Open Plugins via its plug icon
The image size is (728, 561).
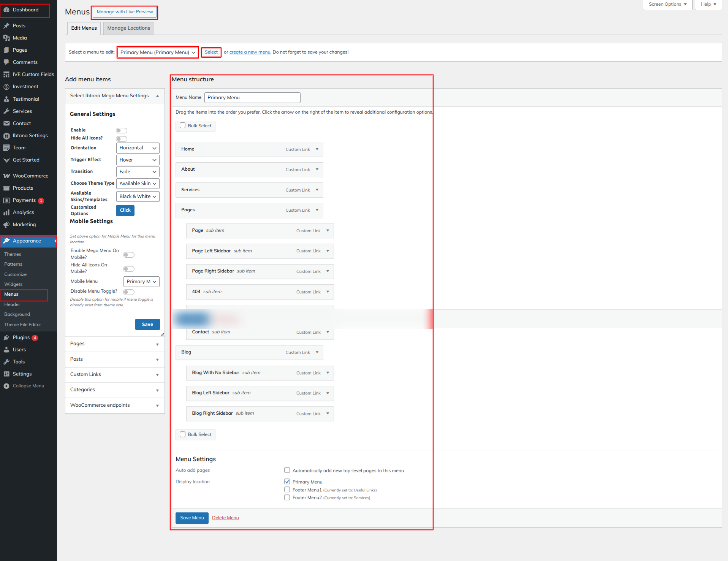click(6, 338)
